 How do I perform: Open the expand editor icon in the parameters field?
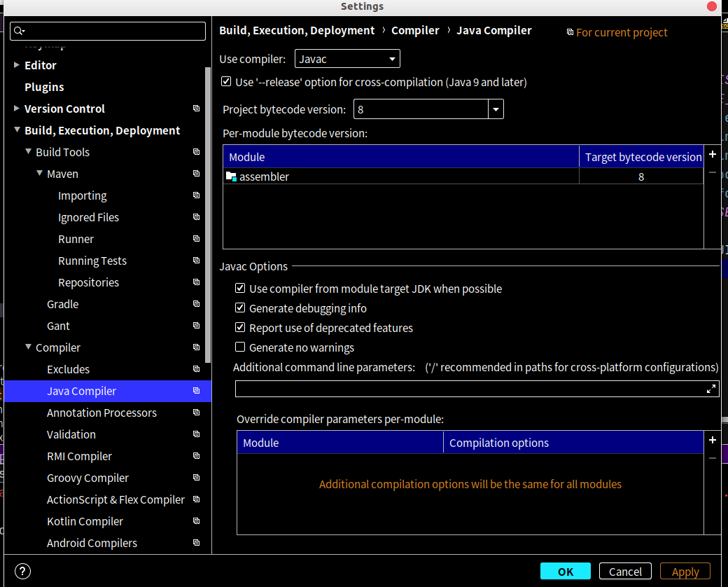(711, 388)
